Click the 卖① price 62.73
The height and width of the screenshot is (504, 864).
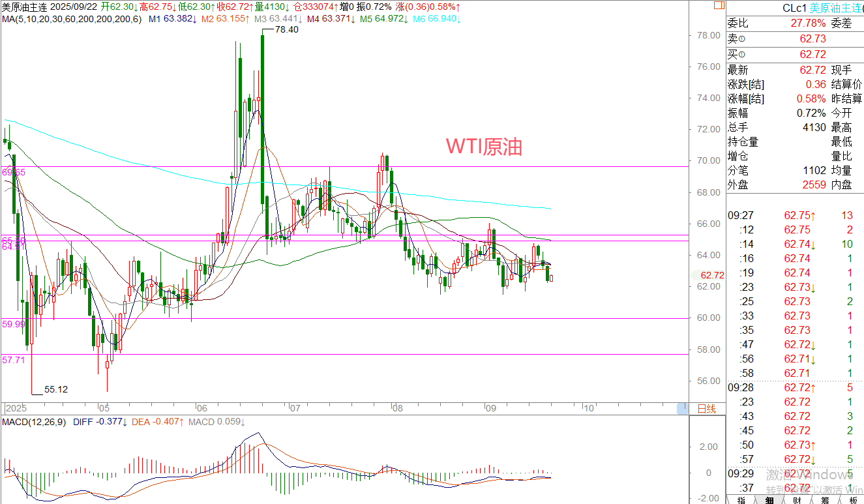[813, 38]
